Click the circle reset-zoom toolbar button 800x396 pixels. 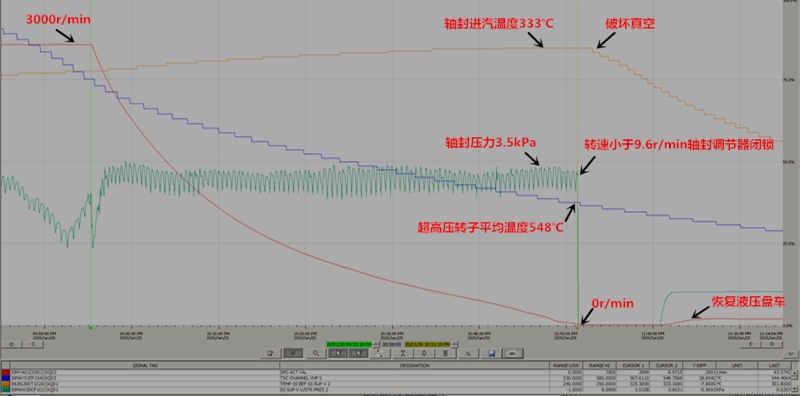[424, 354]
